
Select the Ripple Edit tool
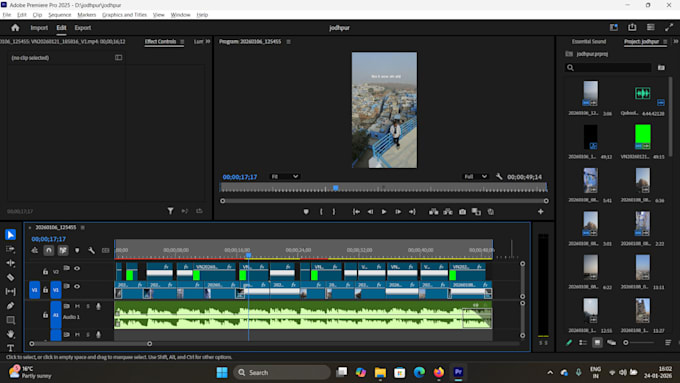(10, 263)
